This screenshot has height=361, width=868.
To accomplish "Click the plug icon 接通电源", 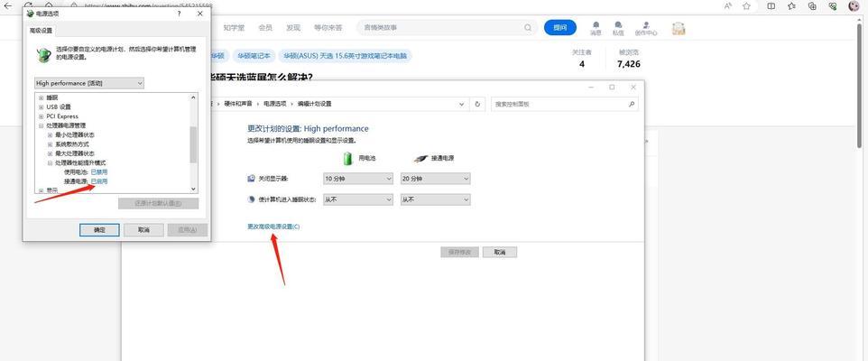I will pyautogui.click(x=421, y=158).
